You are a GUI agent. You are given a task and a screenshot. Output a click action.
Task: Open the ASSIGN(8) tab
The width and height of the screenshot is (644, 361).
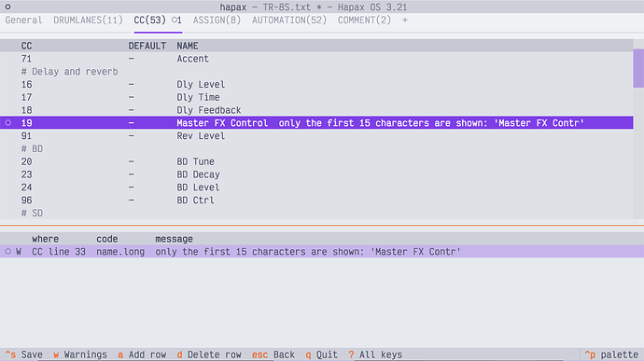tap(217, 21)
